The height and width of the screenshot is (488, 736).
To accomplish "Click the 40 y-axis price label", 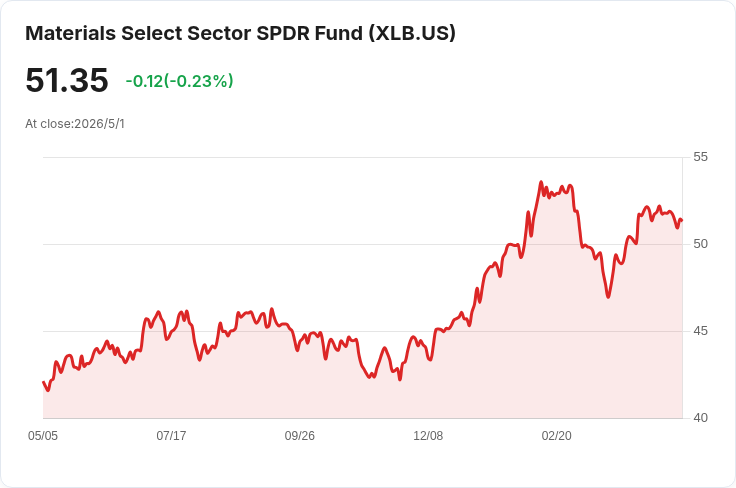I will 700,418.
